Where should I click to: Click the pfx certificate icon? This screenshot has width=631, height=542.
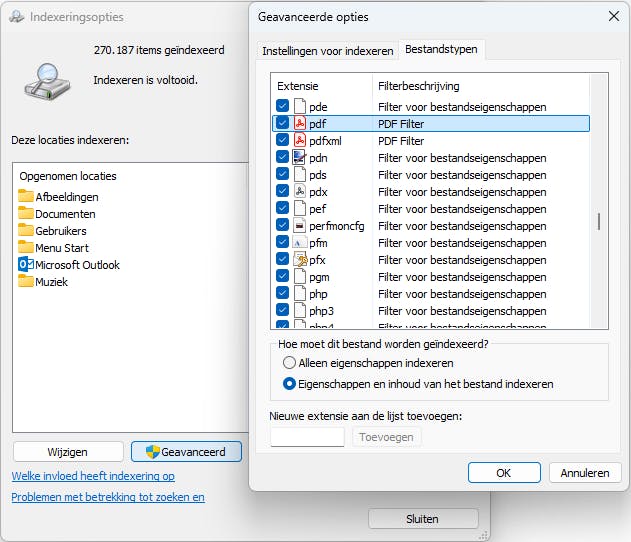pos(300,260)
